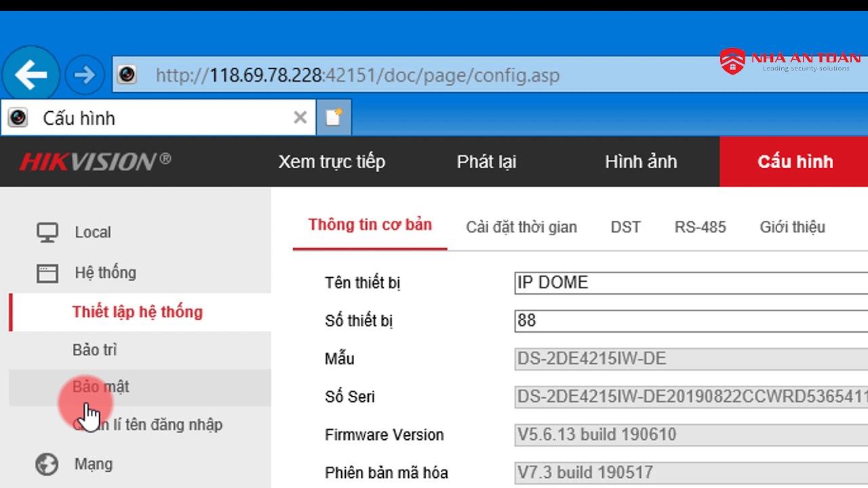The height and width of the screenshot is (488, 868).
Task: Open the DST tab
Action: pos(625,227)
